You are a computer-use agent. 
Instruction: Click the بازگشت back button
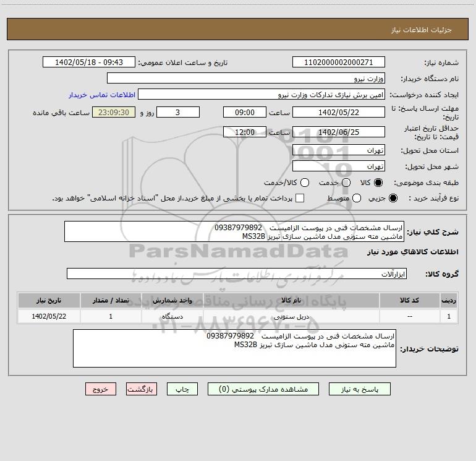[142, 389]
